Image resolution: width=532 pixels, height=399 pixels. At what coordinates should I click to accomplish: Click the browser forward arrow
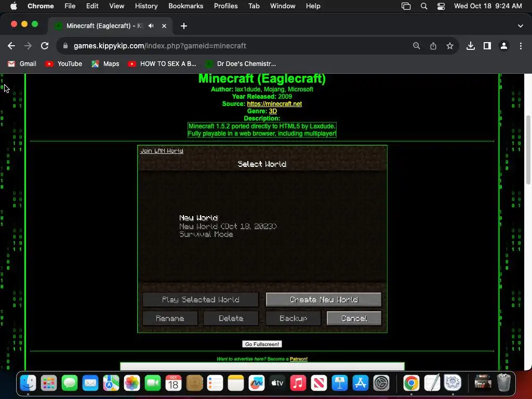pos(28,46)
